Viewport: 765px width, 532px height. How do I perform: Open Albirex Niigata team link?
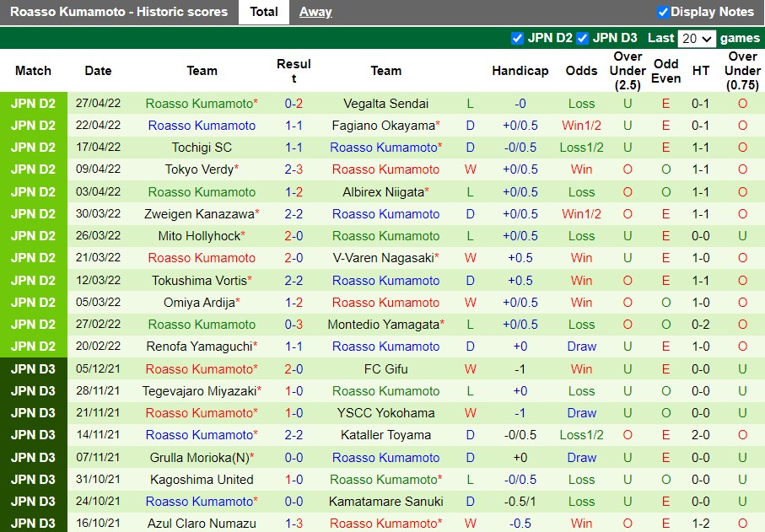383,192
